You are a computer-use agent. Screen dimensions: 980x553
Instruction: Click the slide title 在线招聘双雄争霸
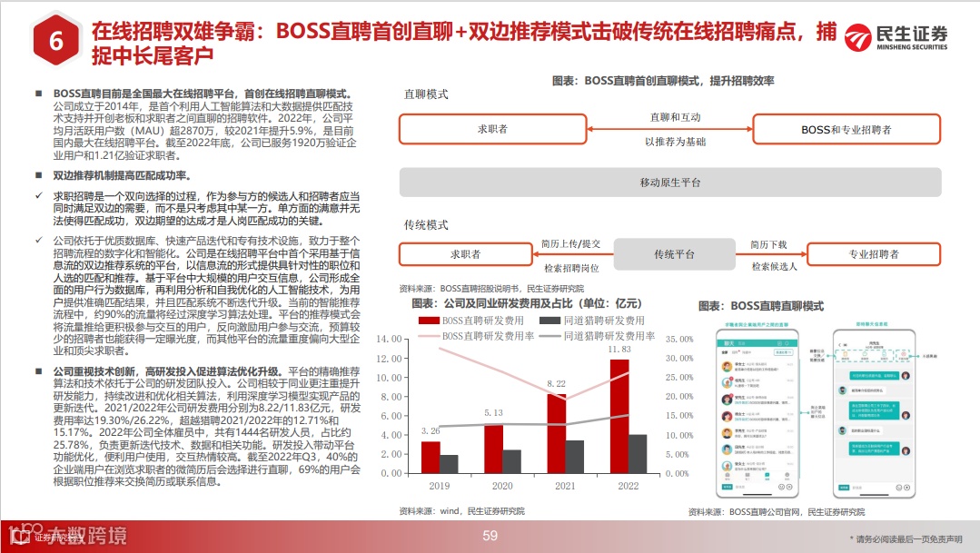click(x=173, y=31)
